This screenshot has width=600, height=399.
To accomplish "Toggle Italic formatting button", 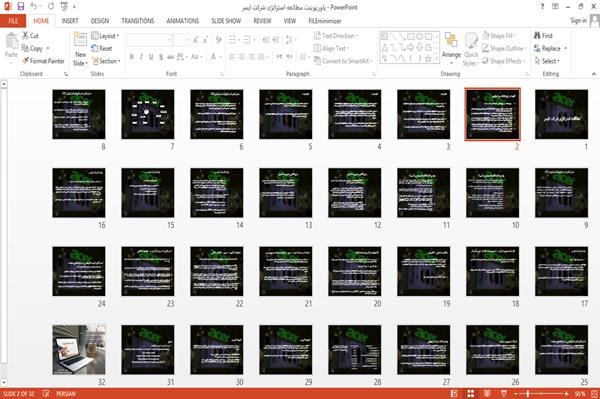I will [141, 57].
